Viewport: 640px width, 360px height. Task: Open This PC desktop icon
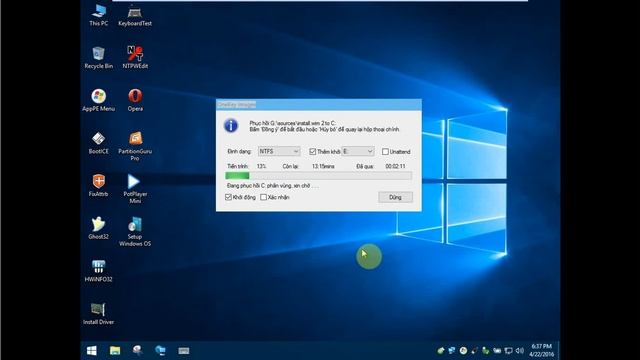pos(99,15)
